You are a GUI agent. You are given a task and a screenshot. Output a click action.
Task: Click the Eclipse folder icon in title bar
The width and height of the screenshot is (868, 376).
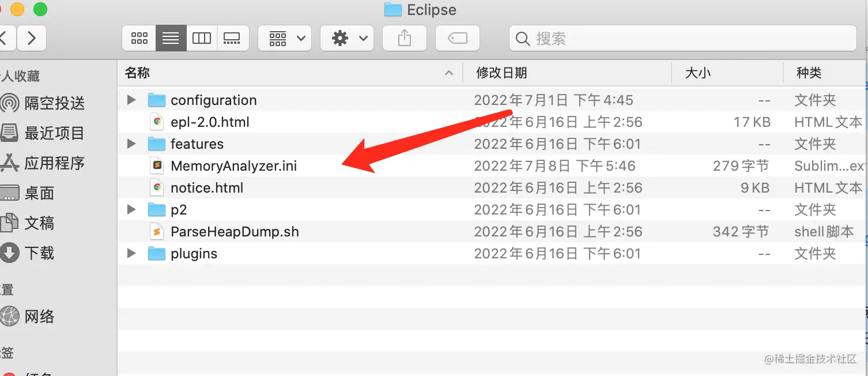[393, 10]
